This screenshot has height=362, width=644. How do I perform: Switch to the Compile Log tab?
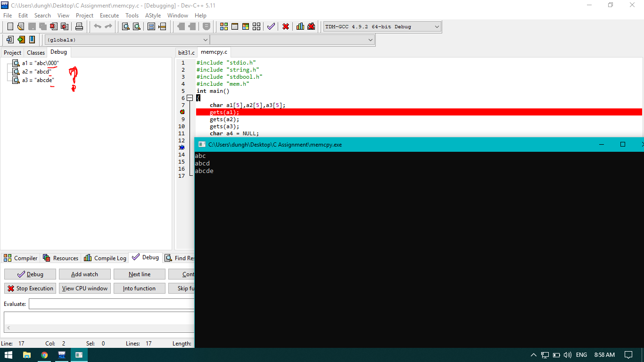coord(105,258)
